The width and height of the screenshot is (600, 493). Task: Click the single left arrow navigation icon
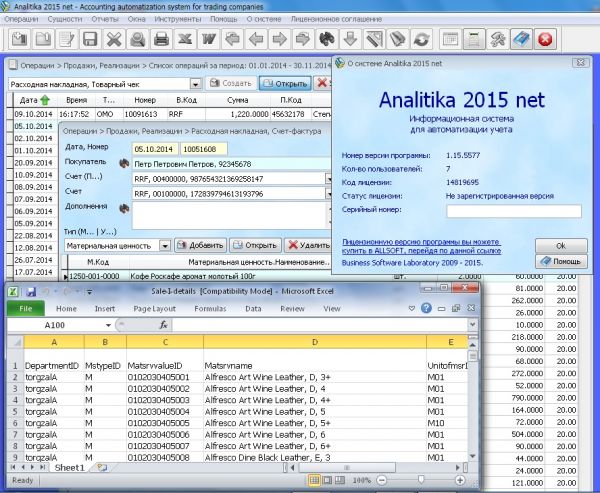(x=256, y=39)
